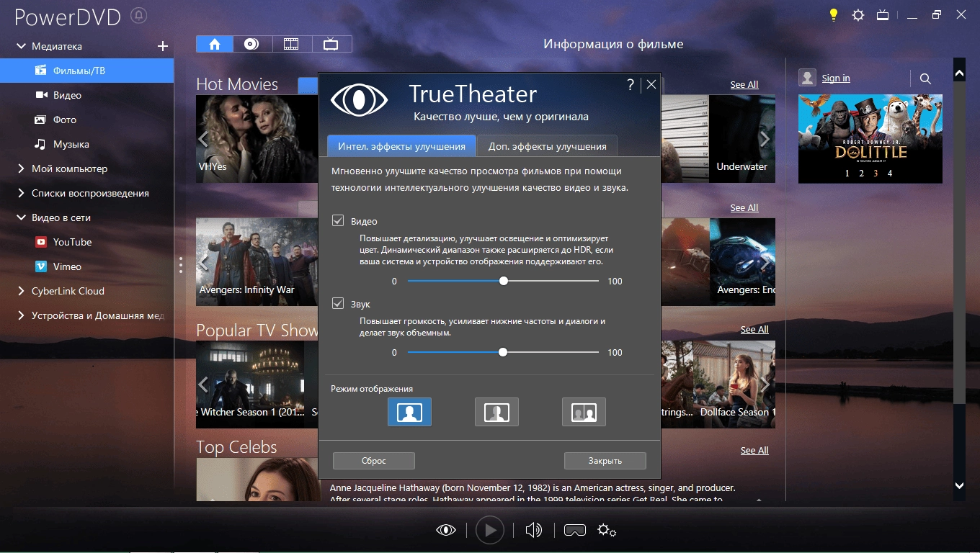Expand Устройства и Домашняя медиа section

(21, 315)
